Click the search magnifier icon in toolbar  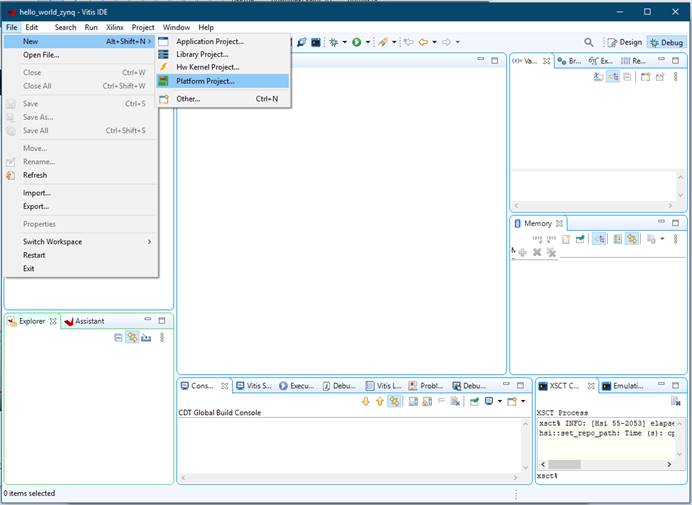[588, 42]
